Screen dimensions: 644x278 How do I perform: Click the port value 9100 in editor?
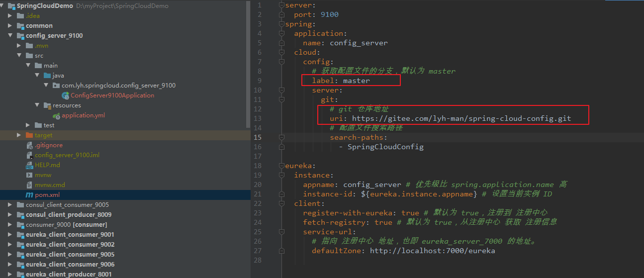330,14
